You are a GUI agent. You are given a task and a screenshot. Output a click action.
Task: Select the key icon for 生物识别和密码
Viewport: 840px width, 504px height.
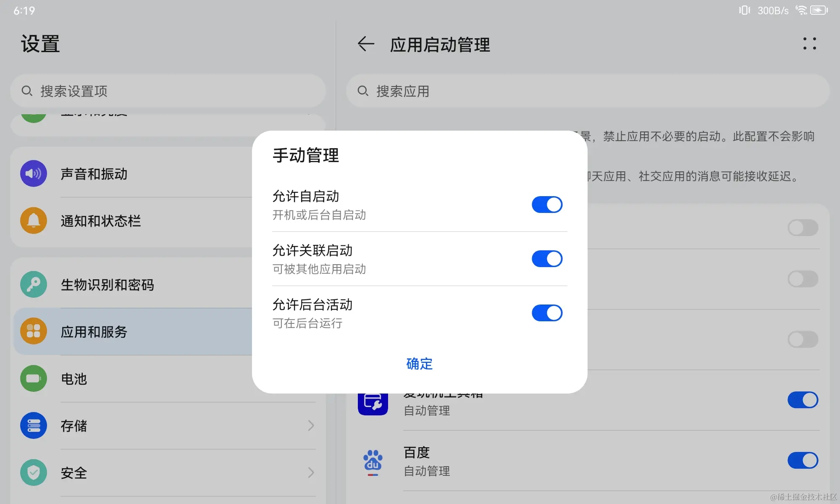(x=33, y=284)
